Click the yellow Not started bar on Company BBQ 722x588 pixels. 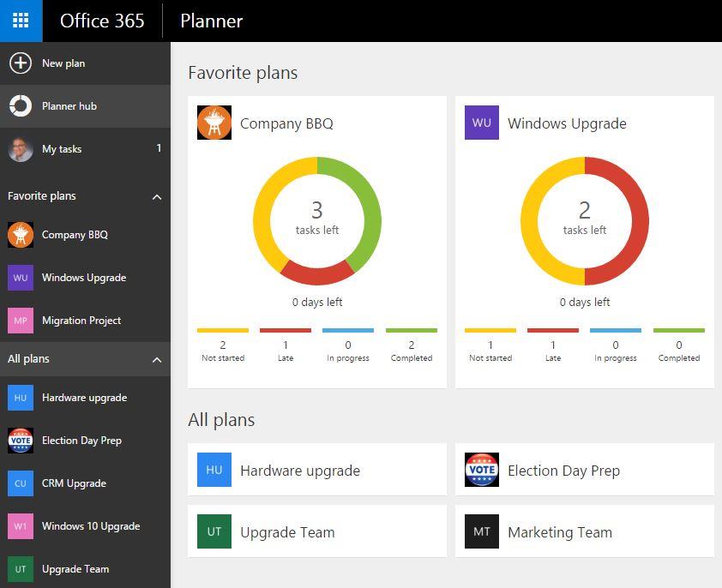pos(223,330)
